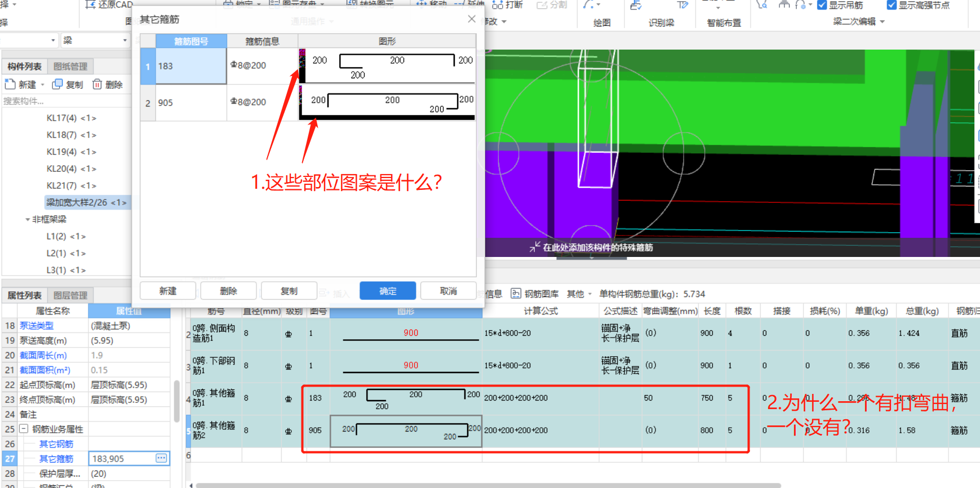Click stirrup number cell 905 in dialog
The height and width of the screenshot is (488, 980).
[191, 103]
